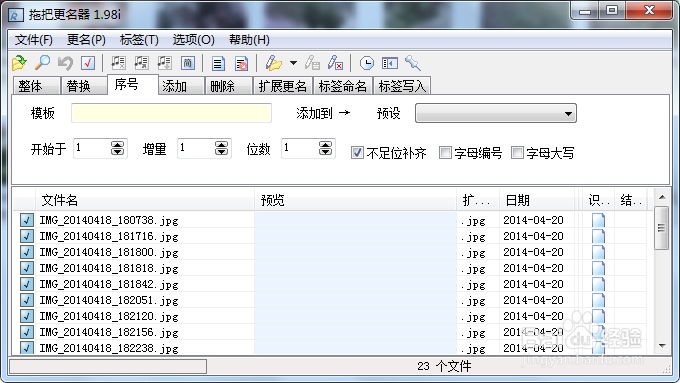This screenshot has height=383, width=680.
Task: Click the undo arrow toolbar icon
Action: (x=65, y=63)
